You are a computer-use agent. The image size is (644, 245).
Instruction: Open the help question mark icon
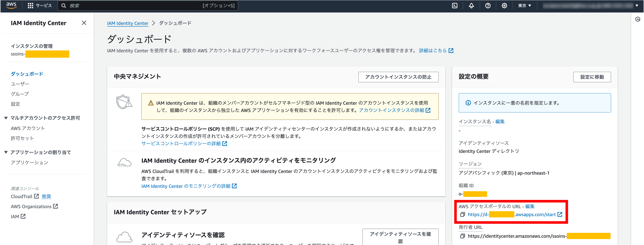click(x=488, y=5)
